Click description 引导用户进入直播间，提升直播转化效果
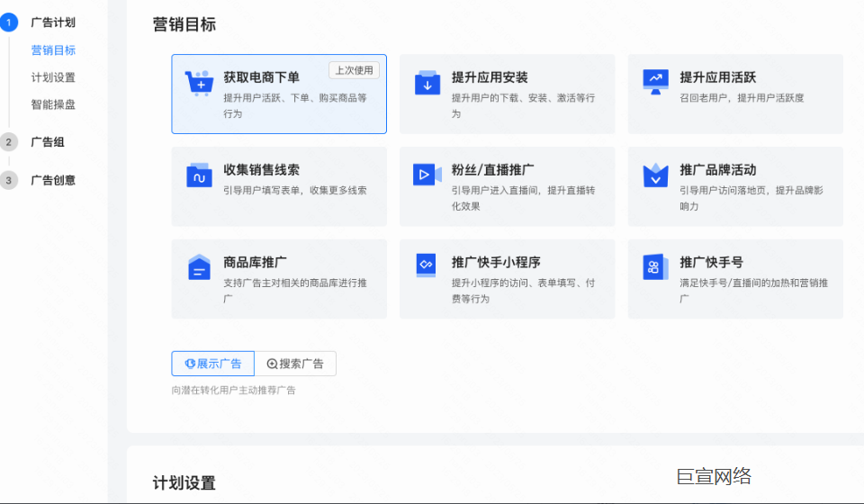The image size is (864, 504). [x=523, y=198]
